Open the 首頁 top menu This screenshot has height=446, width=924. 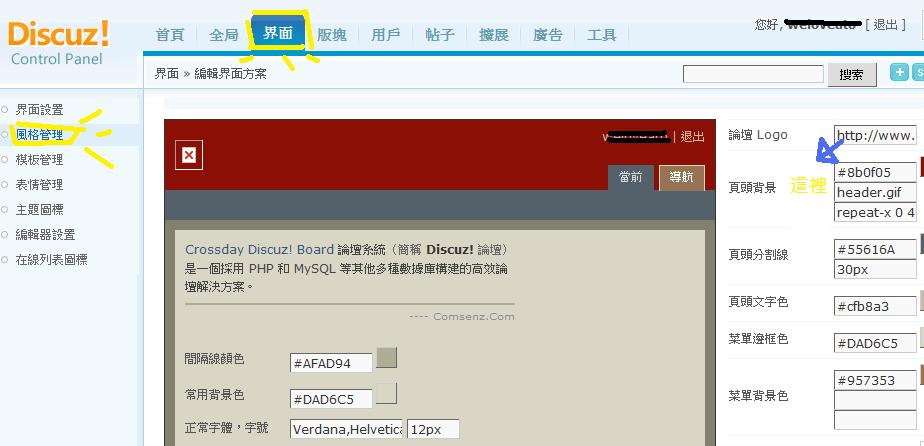[x=170, y=35]
